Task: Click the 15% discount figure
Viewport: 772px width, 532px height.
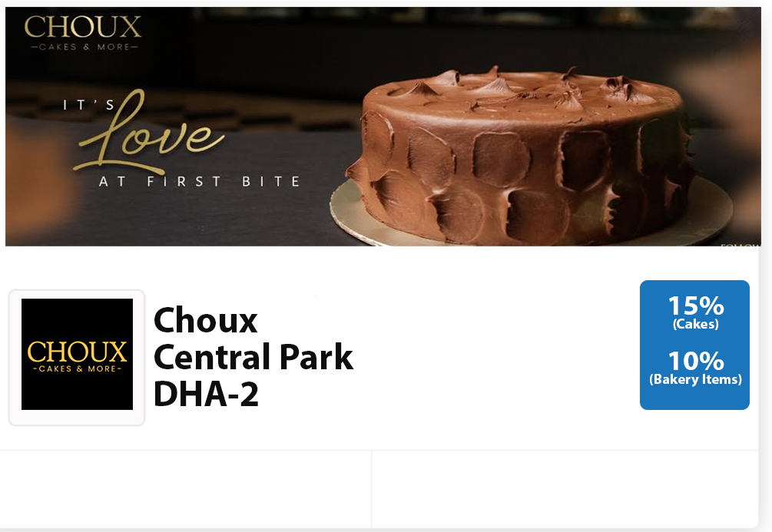Action: click(x=696, y=306)
